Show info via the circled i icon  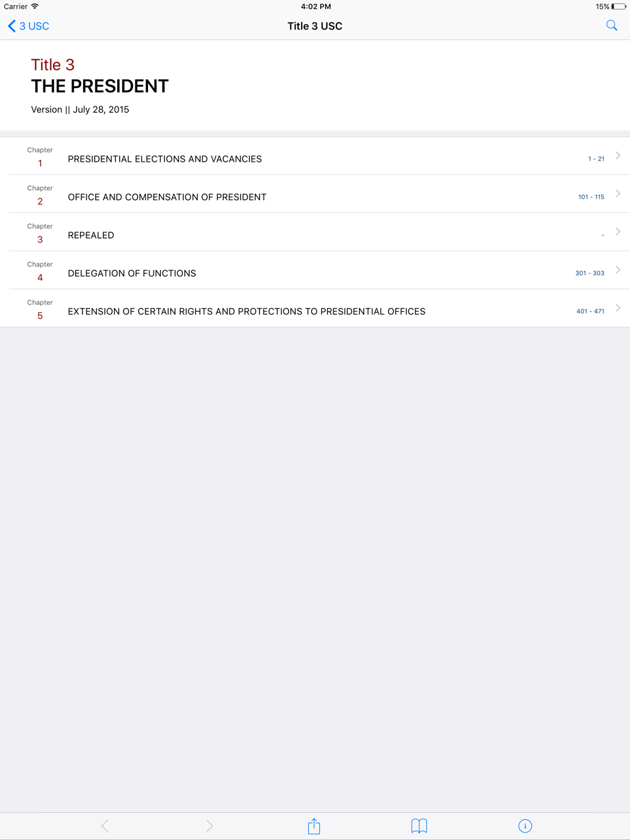(525, 826)
